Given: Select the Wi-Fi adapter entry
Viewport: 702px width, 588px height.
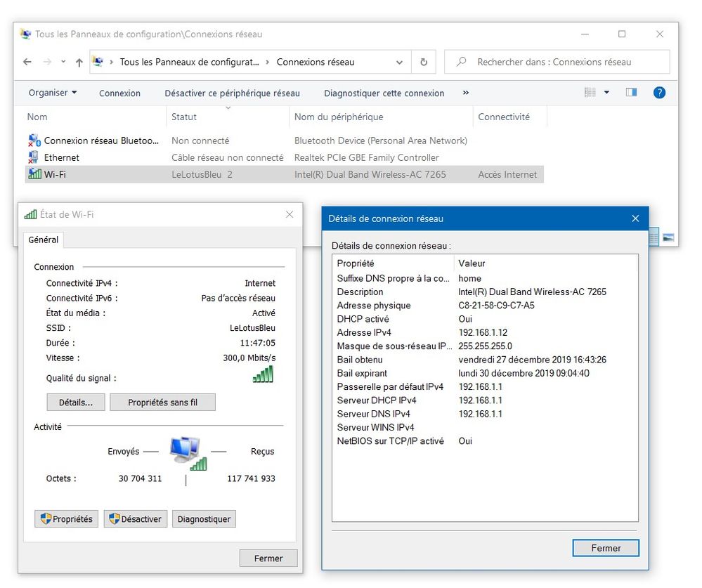Looking at the screenshot, I should 55,174.
